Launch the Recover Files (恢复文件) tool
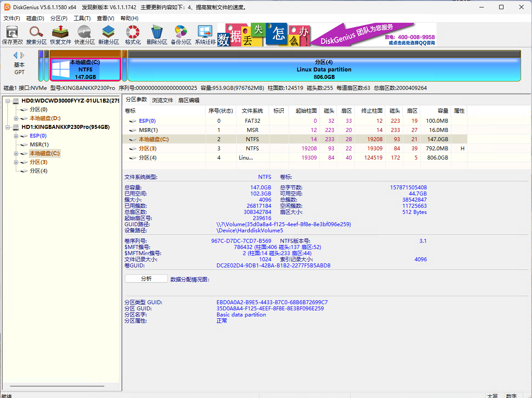 point(60,34)
